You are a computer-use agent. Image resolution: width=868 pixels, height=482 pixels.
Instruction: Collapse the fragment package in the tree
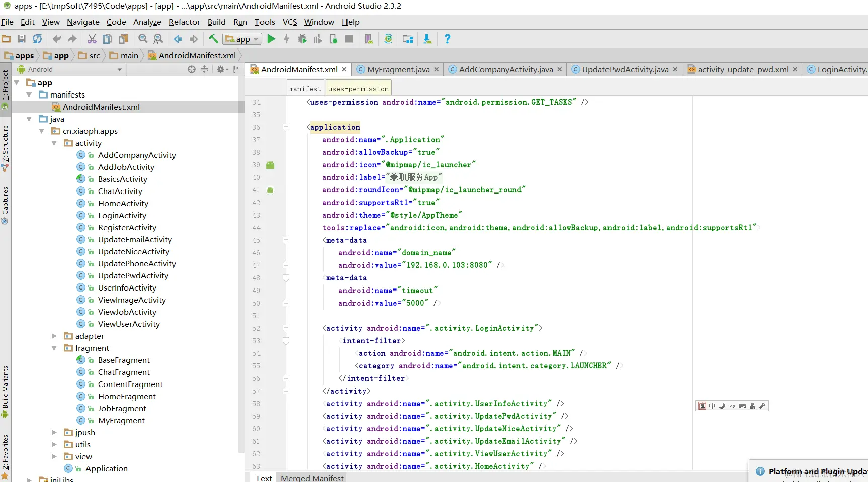click(54, 348)
